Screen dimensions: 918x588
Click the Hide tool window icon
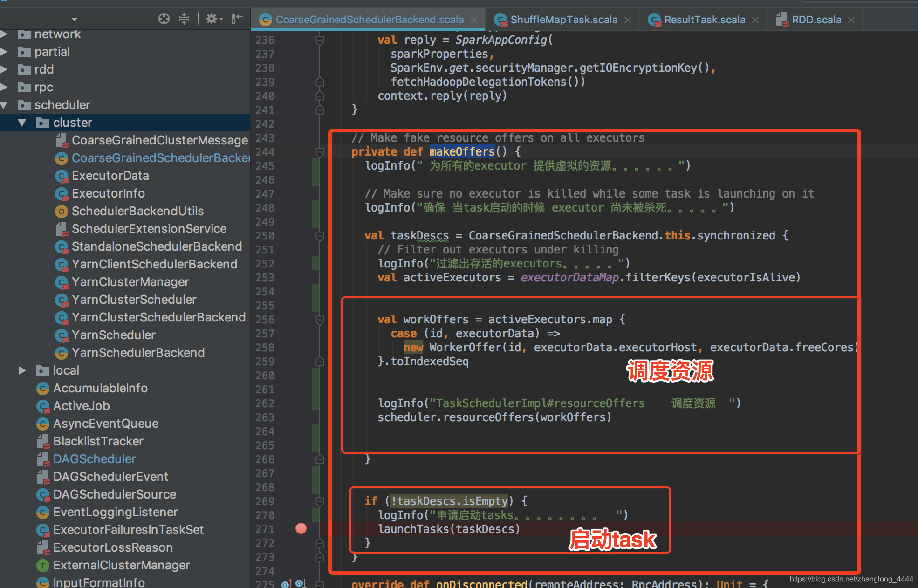click(238, 18)
